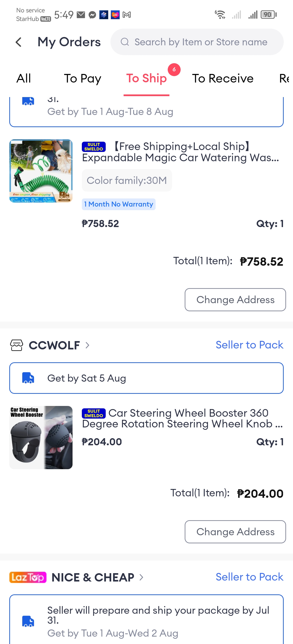Viewport: 293px width, 644px height.
Task: Open the Car Steering Wheel Booster thumbnail
Action: pos(41,437)
